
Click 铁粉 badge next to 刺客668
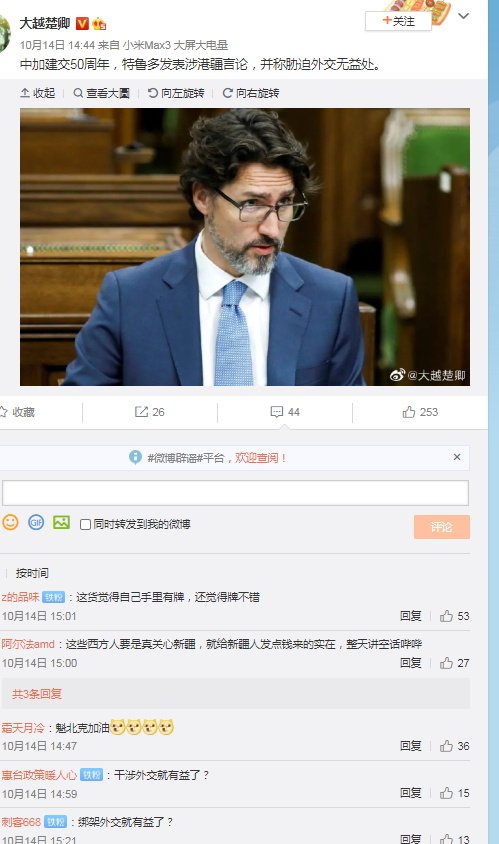tap(55, 822)
